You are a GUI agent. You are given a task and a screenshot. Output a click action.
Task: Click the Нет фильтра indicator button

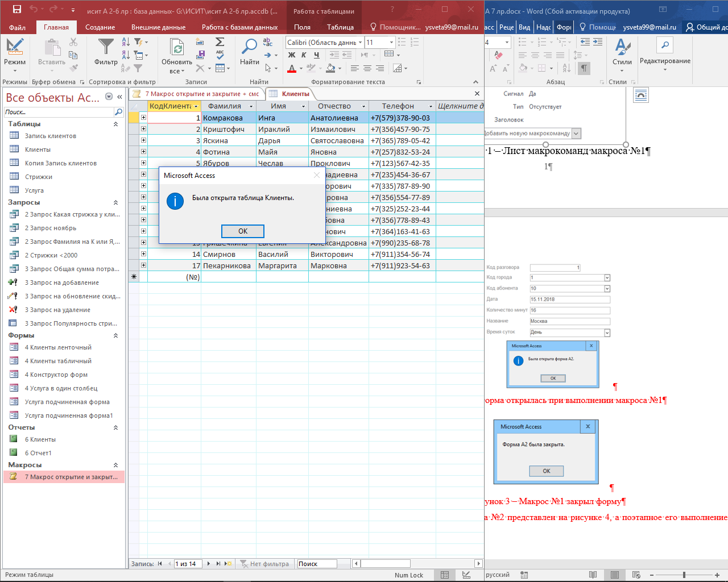[x=264, y=564]
